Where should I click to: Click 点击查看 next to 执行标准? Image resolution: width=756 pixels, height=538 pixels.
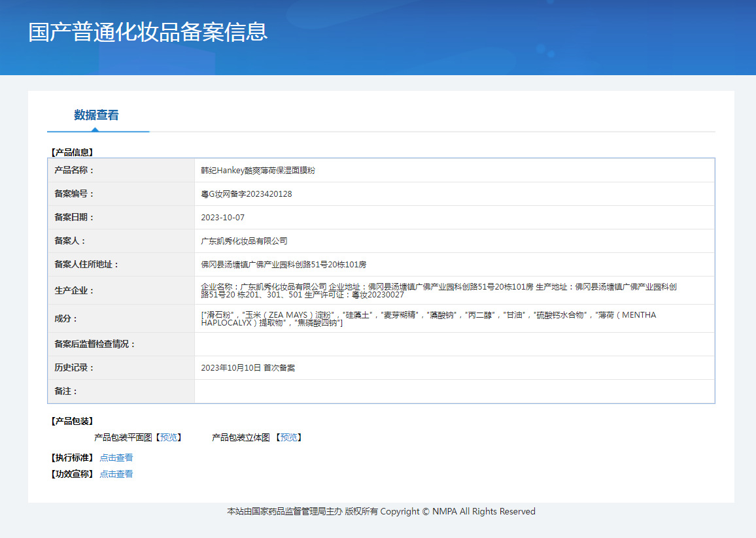point(116,458)
